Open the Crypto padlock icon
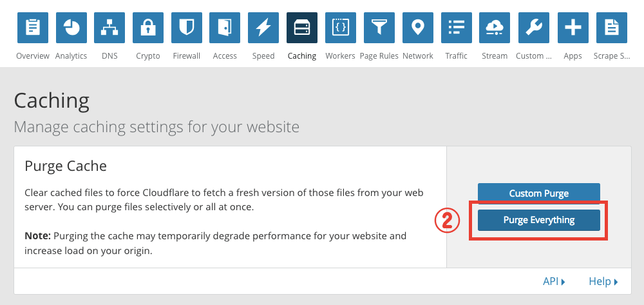Viewport: 644px width, 305px height. click(x=148, y=28)
